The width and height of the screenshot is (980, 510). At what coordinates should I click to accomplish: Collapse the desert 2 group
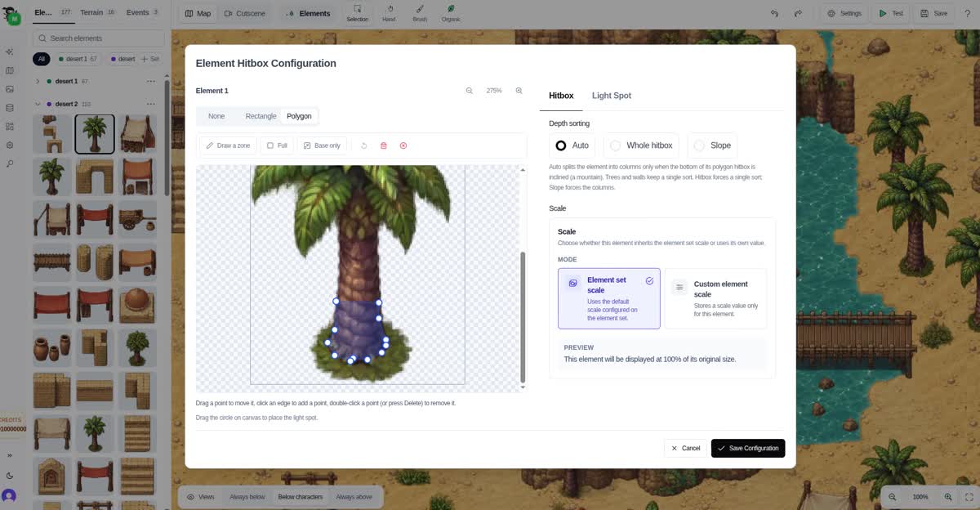click(38, 104)
